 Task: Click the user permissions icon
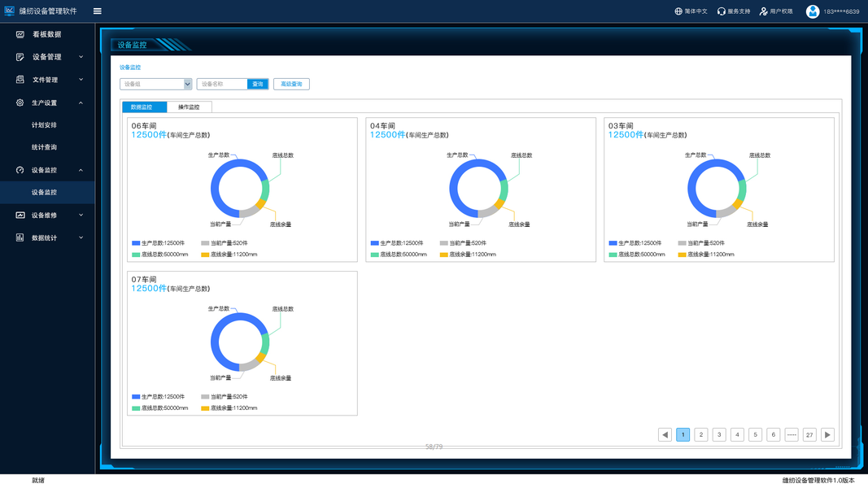pos(763,11)
